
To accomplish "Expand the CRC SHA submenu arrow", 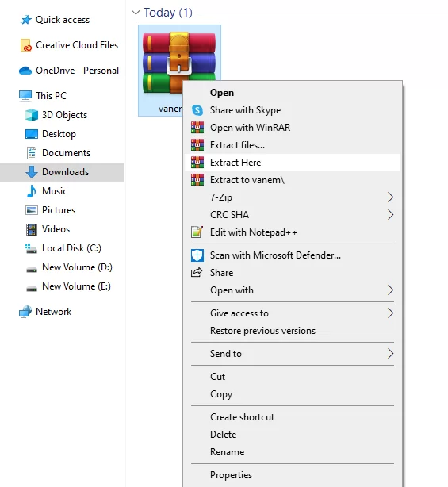I will click(391, 215).
